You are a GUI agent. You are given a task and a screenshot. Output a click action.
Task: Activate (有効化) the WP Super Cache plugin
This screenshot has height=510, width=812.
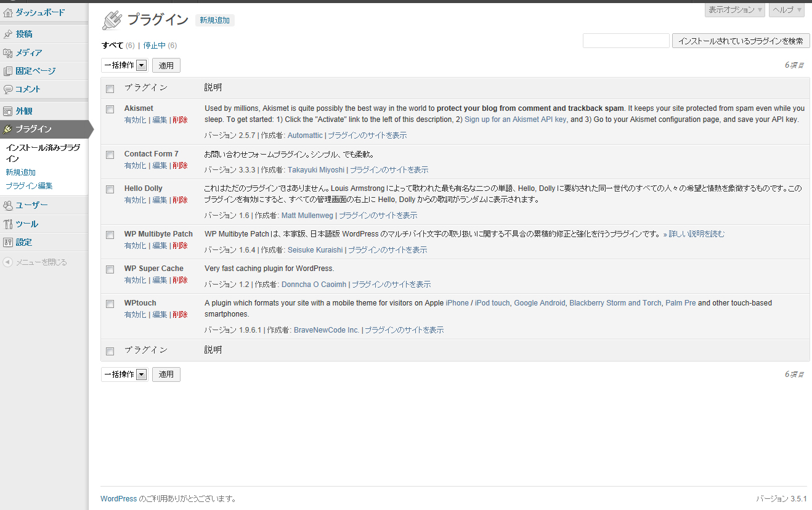[x=135, y=280]
